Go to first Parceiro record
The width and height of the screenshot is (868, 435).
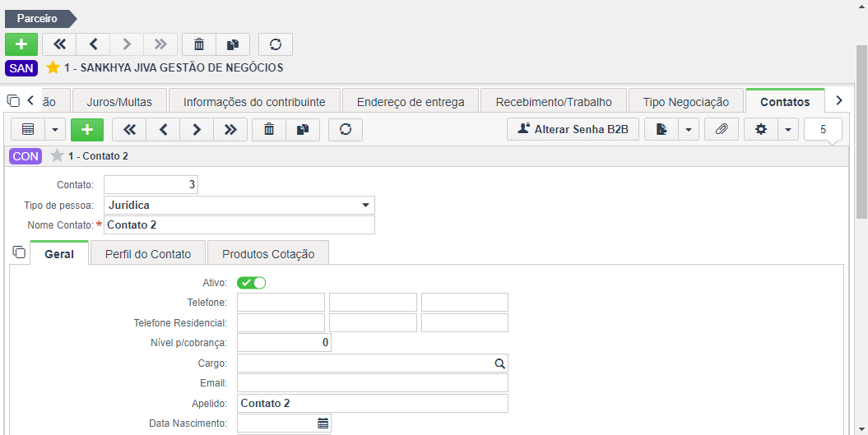(59, 44)
